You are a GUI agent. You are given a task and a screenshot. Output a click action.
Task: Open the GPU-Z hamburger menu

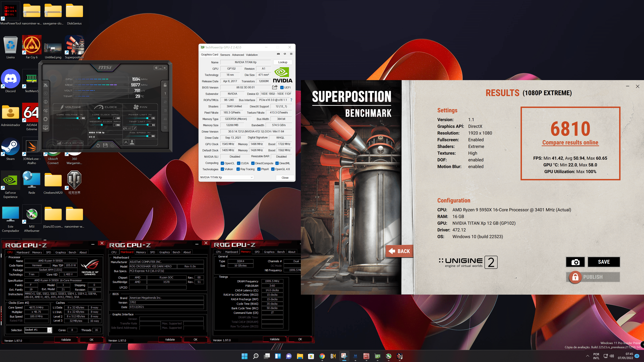pos(291,54)
